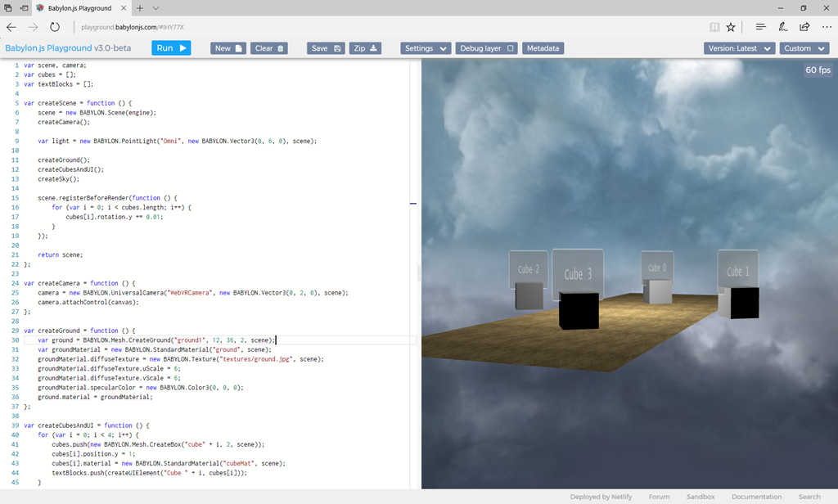Restore down the browser window

click(804, 8)
